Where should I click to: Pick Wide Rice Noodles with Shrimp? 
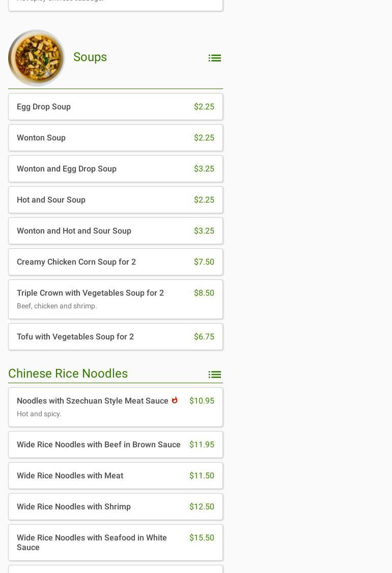coord(116,507)
